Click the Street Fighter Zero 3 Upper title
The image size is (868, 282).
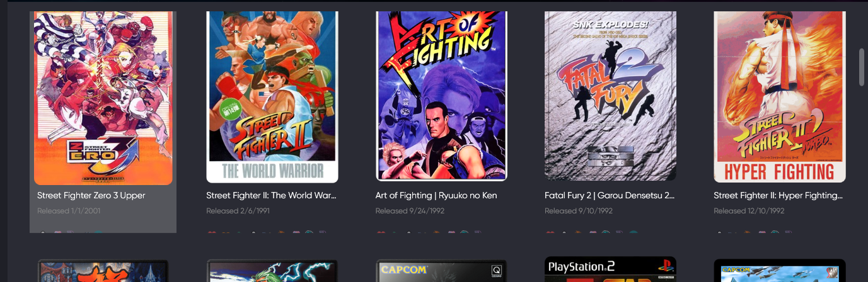(91, 196)
